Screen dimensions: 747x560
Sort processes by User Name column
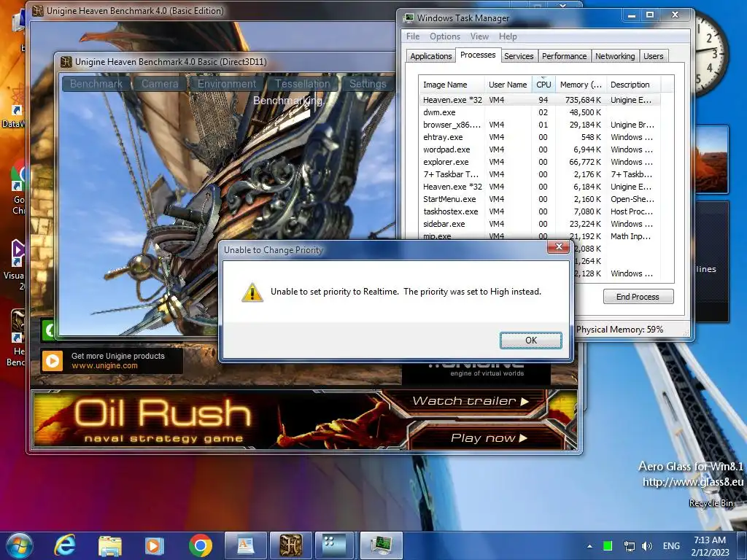coord(508,85)
